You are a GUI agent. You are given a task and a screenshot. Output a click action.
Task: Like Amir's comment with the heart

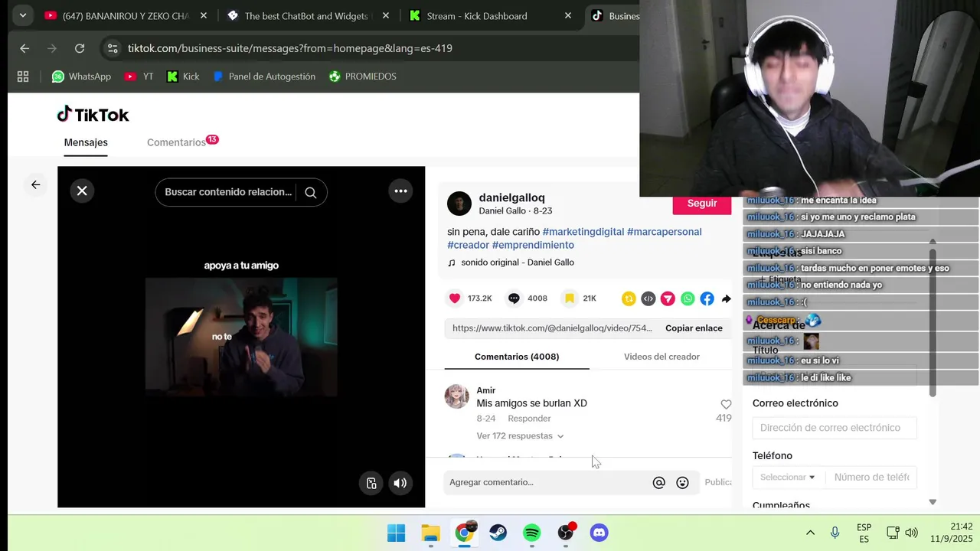(726, 404)
